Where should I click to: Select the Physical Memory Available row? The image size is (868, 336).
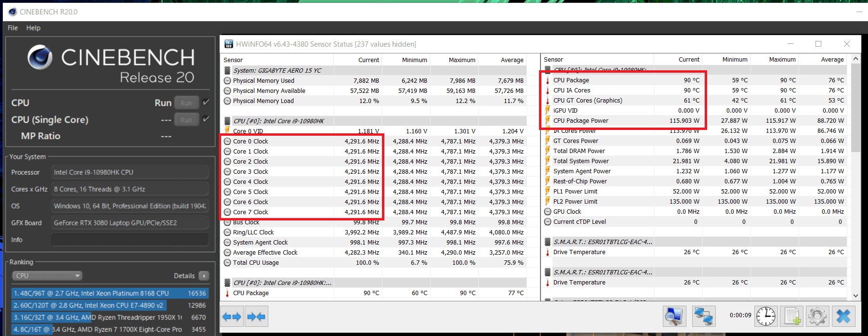point(374,91)
